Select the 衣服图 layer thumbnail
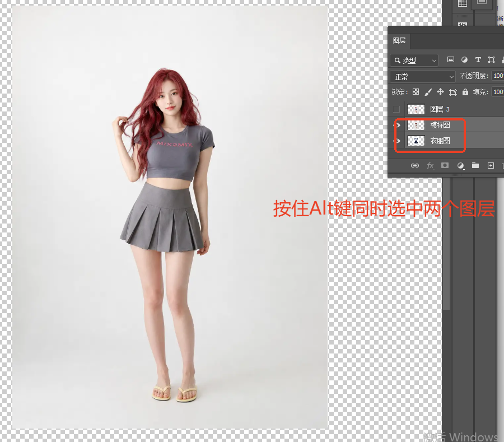Screen dimensions: 504x442 (416, 141)
